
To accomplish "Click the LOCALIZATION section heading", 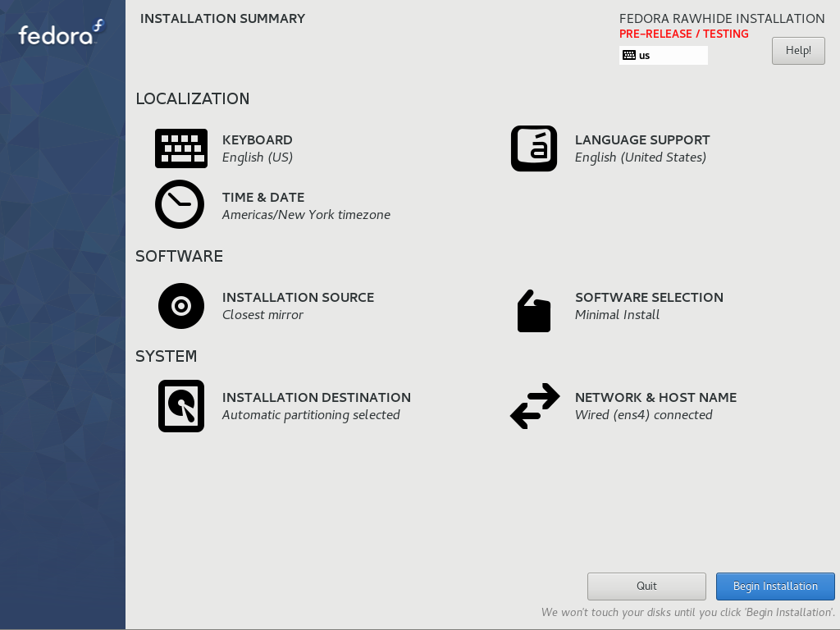I will (192, 98).
